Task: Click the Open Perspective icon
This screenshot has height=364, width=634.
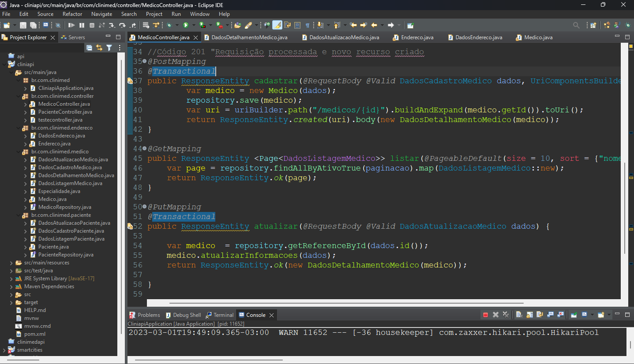Action: click(593, 25)
